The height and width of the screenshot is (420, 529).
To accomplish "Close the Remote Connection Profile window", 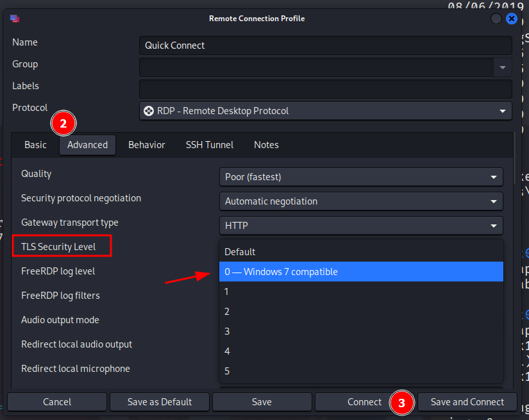I will pos(512,19).
